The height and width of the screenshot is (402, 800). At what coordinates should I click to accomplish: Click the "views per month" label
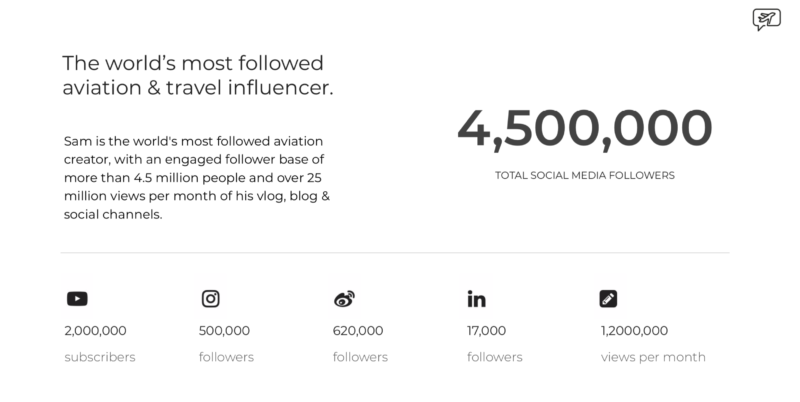(653, 357)
